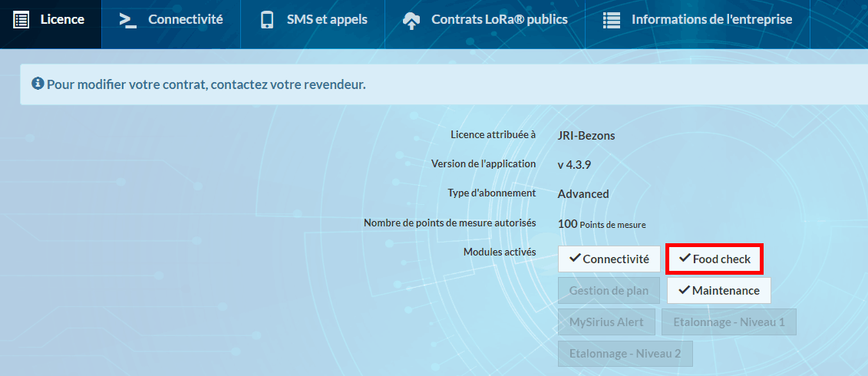Image resolution: width=868 pixels, height=376 pixels.
Task: Click 'Nombre de points de mesure autorisés' label
Action: (x=450, y=223)
